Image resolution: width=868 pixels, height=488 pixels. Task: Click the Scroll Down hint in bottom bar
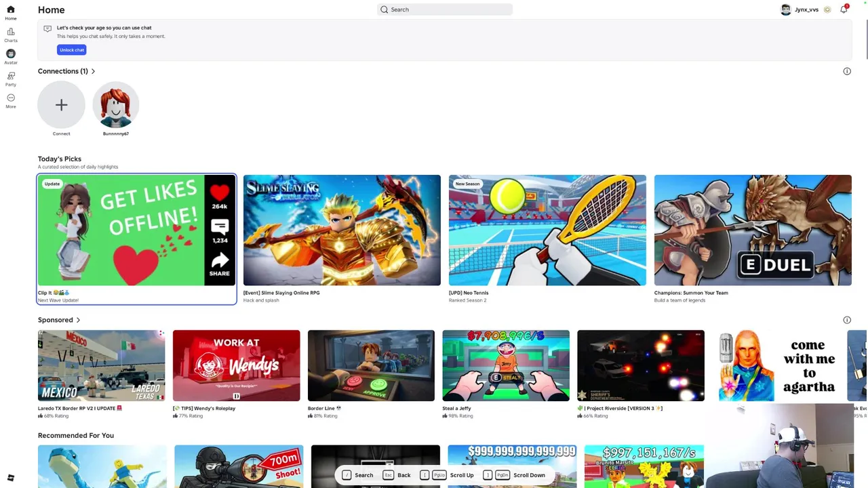click(513, 475)
